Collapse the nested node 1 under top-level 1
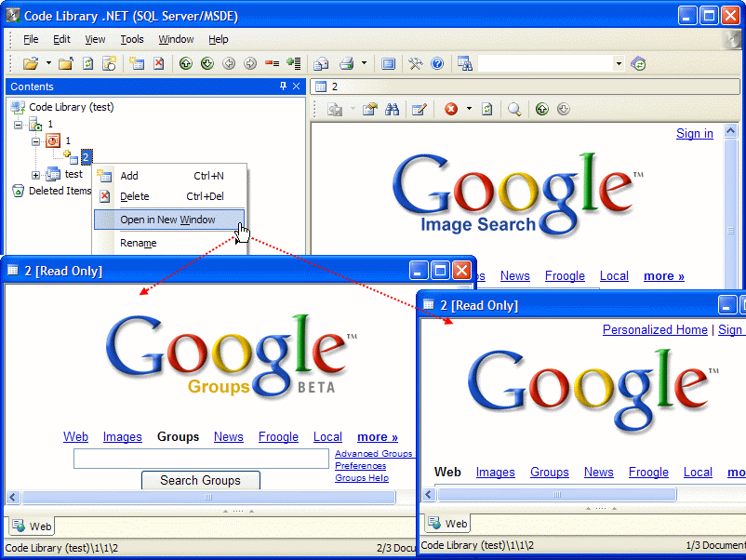 pyautogui.click(x=35, y=141)
